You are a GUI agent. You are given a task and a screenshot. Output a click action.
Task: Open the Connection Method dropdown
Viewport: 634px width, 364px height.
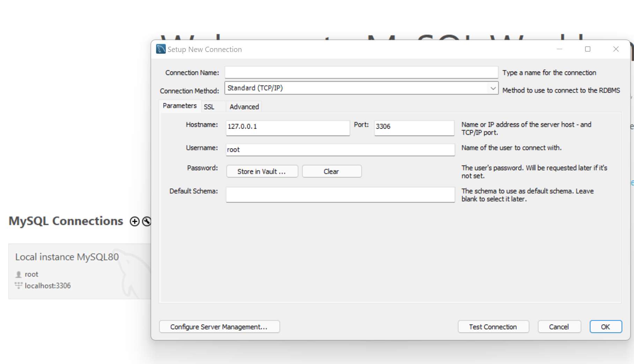(361, 88)
